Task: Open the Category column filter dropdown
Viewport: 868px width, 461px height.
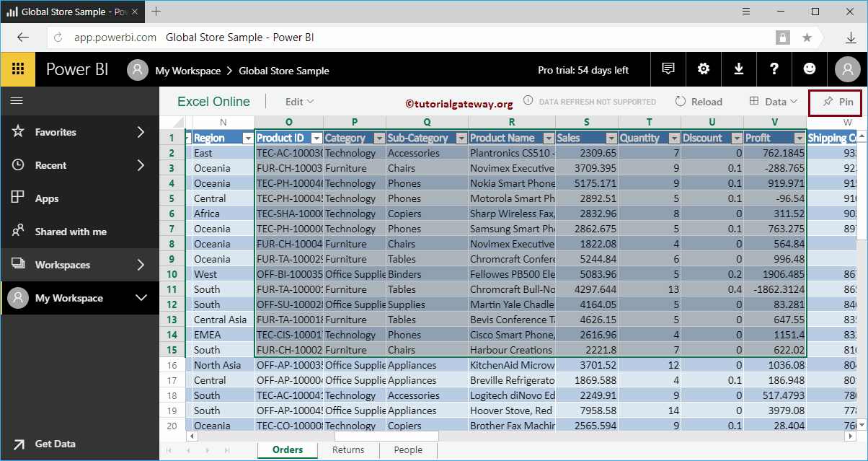Action: [378, 138]
